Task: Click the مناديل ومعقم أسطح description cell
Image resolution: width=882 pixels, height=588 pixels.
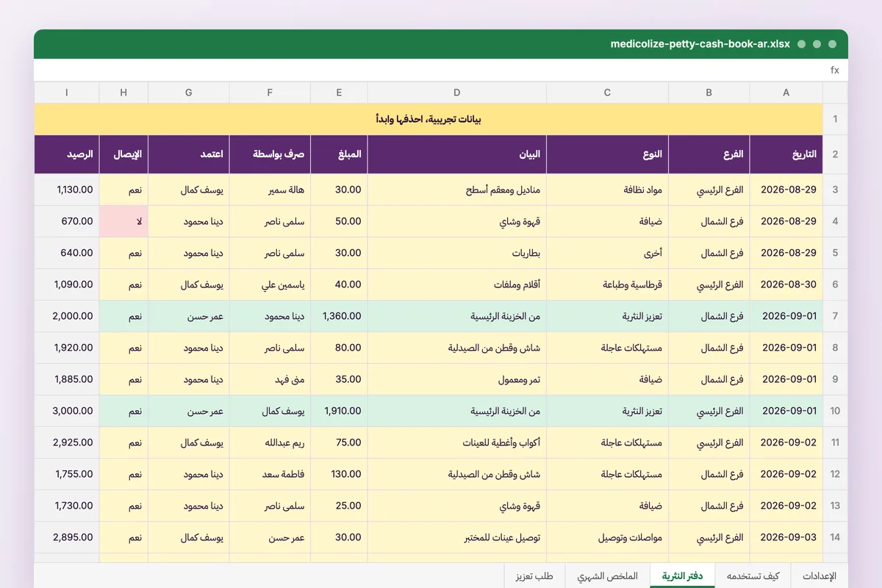Action: click(457, 190)
